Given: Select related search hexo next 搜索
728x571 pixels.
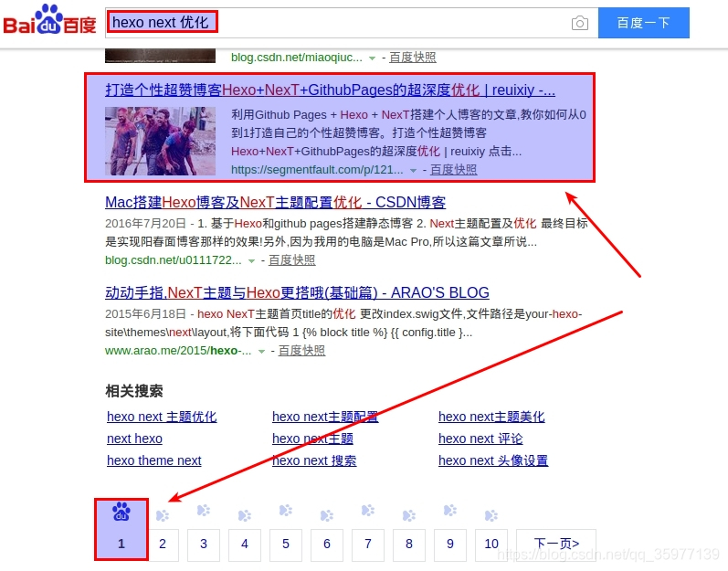Looking at the screenshot, I should [x=314, y=460].
